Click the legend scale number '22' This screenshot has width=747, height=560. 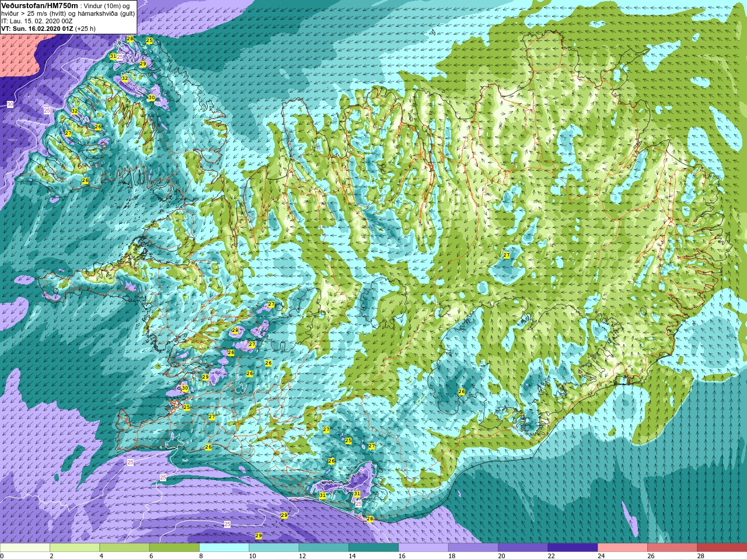click(x=551, y=556)
